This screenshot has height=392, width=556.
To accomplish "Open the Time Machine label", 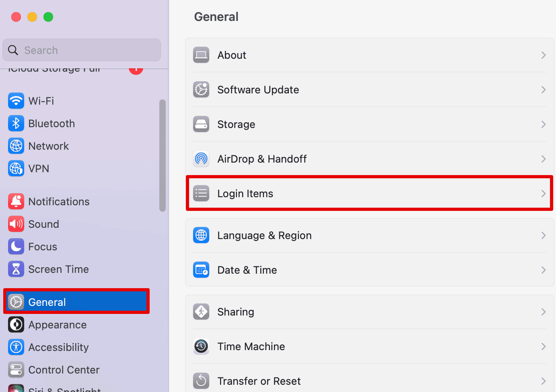I will (x=251, y=347).
